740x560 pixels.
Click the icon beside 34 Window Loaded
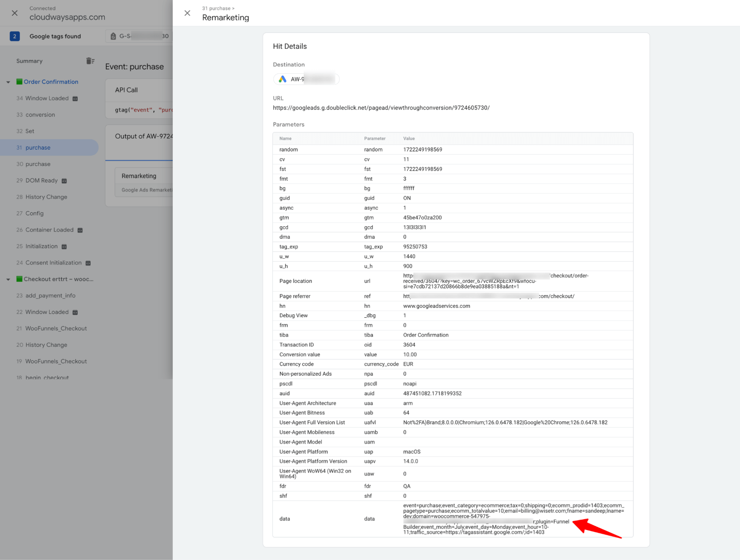(x=75, y=99)
